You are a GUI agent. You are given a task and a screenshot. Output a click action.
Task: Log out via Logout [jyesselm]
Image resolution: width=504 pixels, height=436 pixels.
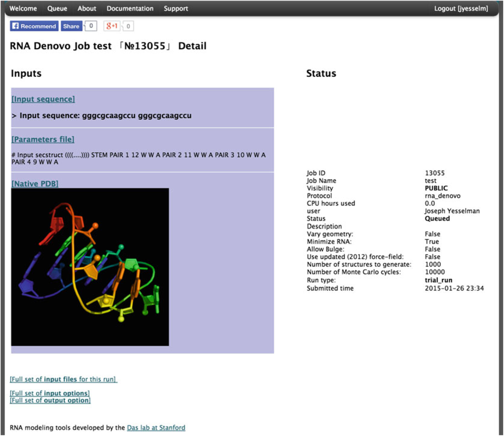tap(461, 9)
